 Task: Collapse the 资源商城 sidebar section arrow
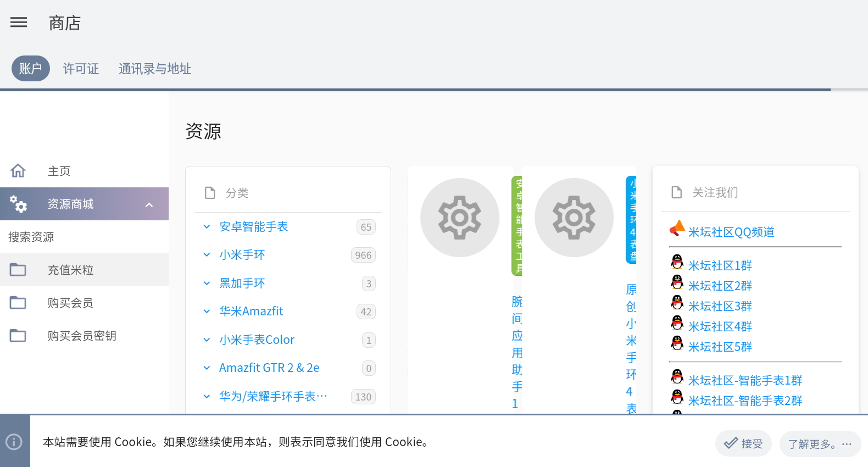click(x=149, y=205)
